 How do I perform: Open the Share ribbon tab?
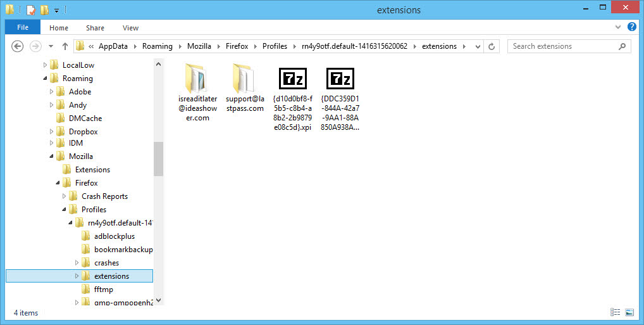tap(95, 28)
